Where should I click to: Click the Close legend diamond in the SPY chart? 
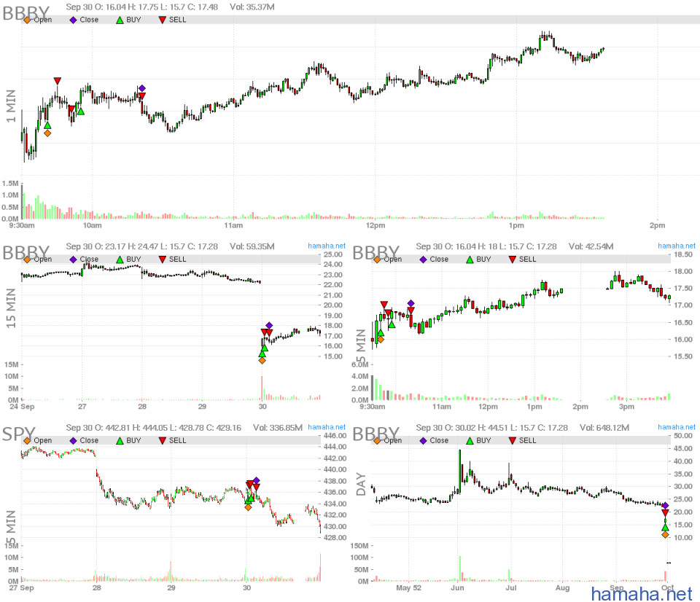coord(73,440)
